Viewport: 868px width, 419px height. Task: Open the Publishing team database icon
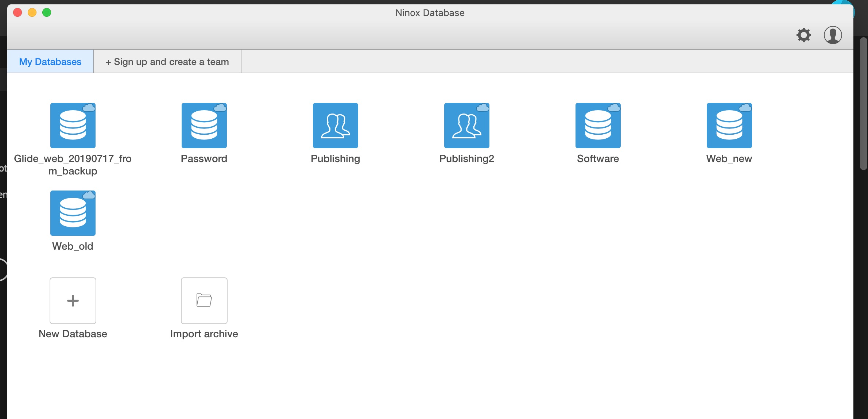[336, 126]
